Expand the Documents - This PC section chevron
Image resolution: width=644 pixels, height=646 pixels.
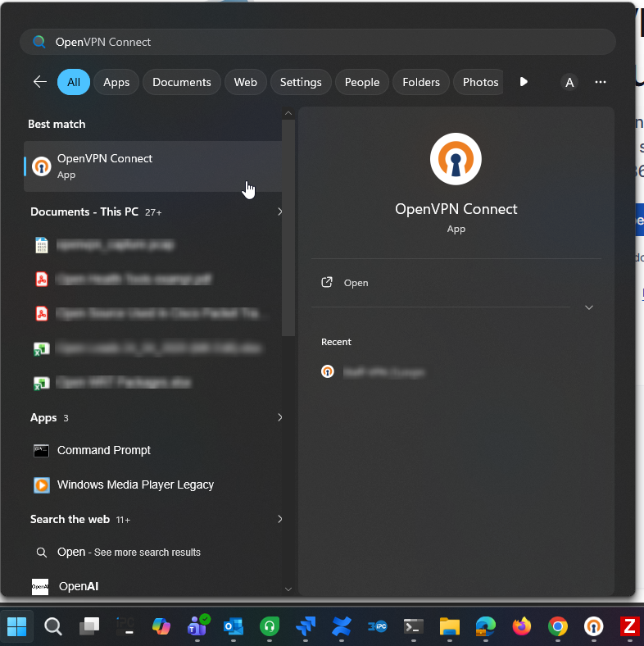click(x=279, y=212)
